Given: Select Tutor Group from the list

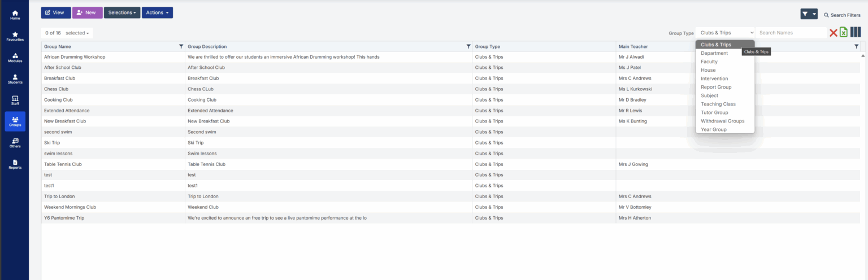Looking at the screenshot, I should coord(714,112).
